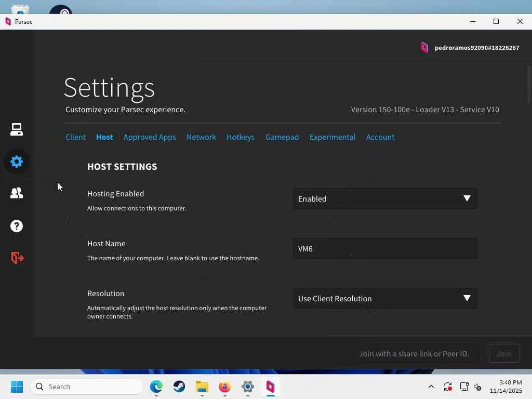This screenshot has height=399, width=532.
Task: Select the Host settings tab
Action: click(104, 137)
